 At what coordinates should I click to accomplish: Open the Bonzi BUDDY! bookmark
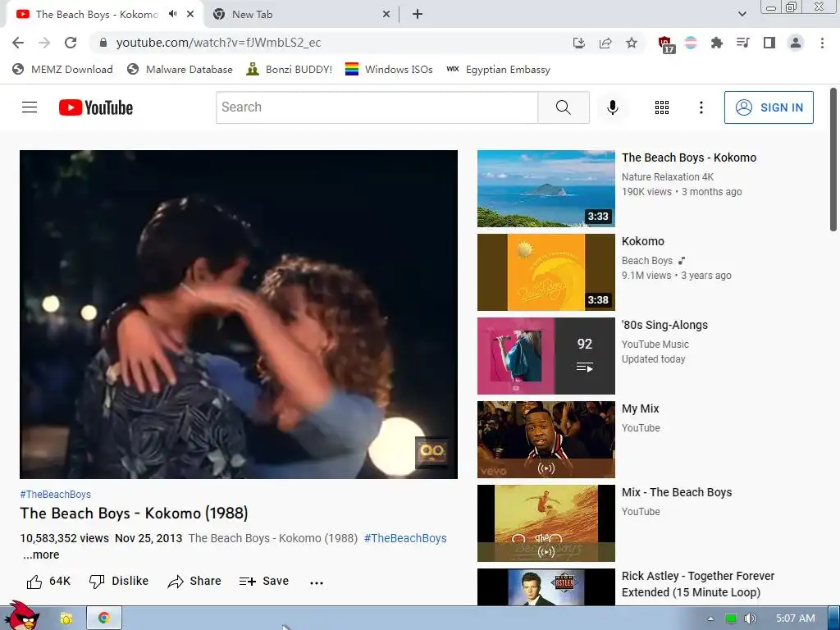[x=290, y=70]
